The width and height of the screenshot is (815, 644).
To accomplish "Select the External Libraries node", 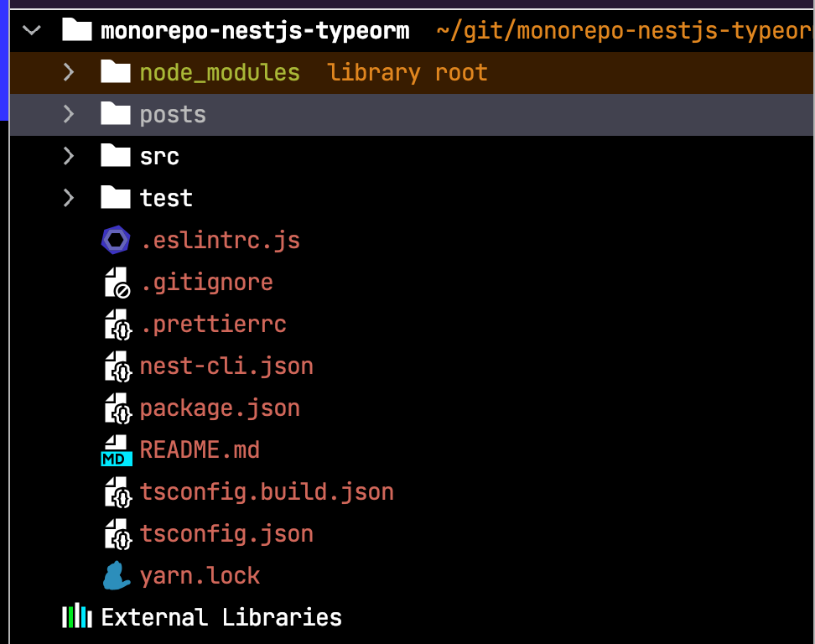I will (x=221, y=617).
